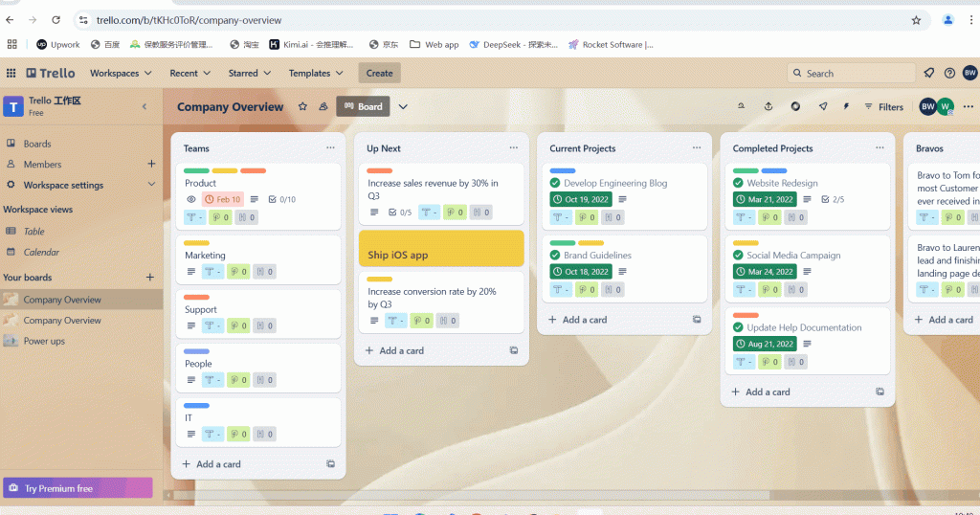Collapse the workspace sidebar arrow
This screenshot has height=515, width=980.
145,106
